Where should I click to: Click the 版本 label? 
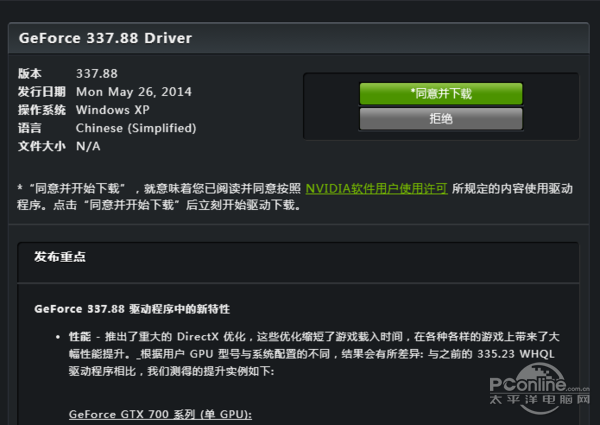(x=31, y=74)
